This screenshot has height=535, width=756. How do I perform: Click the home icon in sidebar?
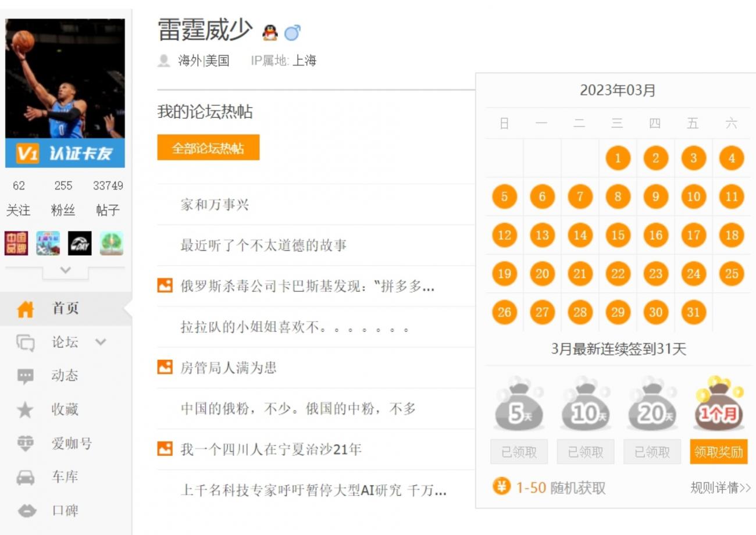coord(26,309)
